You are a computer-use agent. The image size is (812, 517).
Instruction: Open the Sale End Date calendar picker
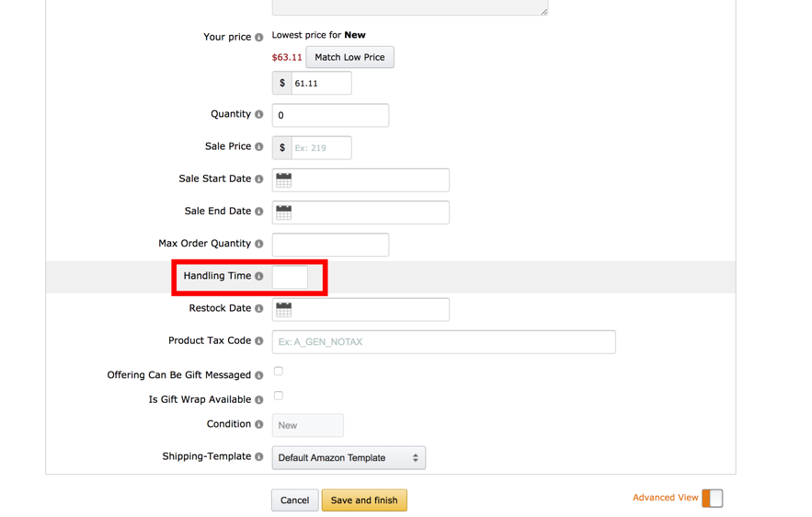284,213
